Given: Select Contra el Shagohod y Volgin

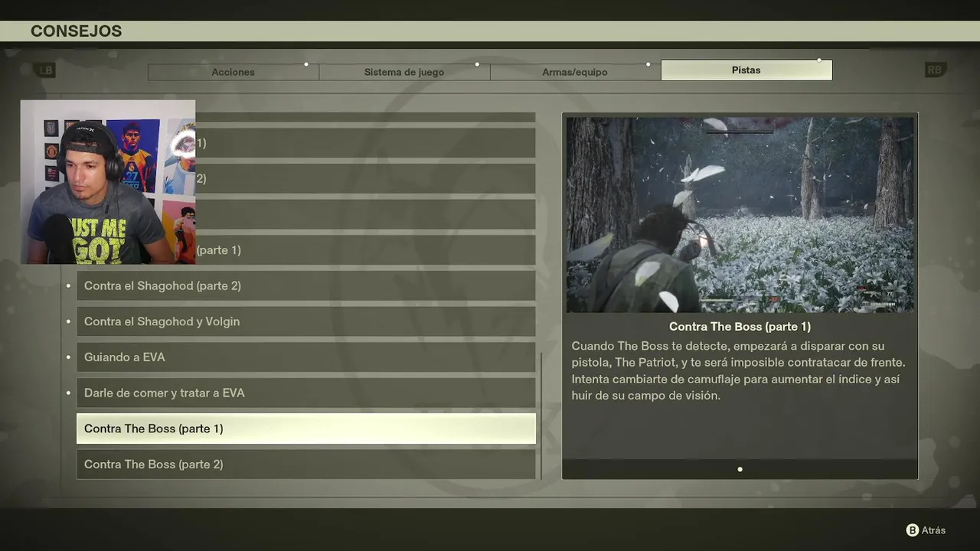Looking at the screenshot, I should [x=306, y=321].
